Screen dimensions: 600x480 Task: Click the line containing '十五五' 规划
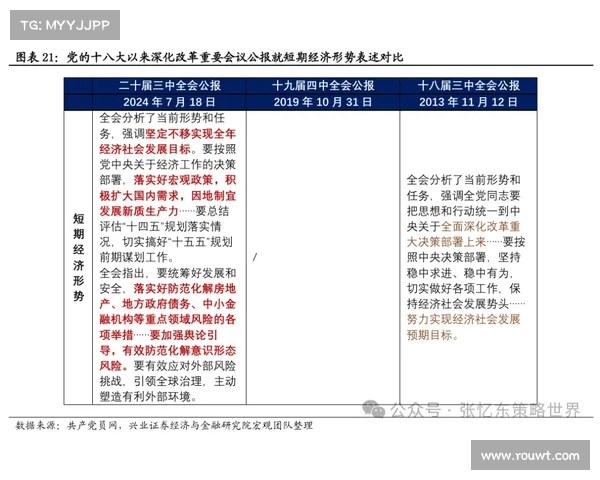point(166,242)
